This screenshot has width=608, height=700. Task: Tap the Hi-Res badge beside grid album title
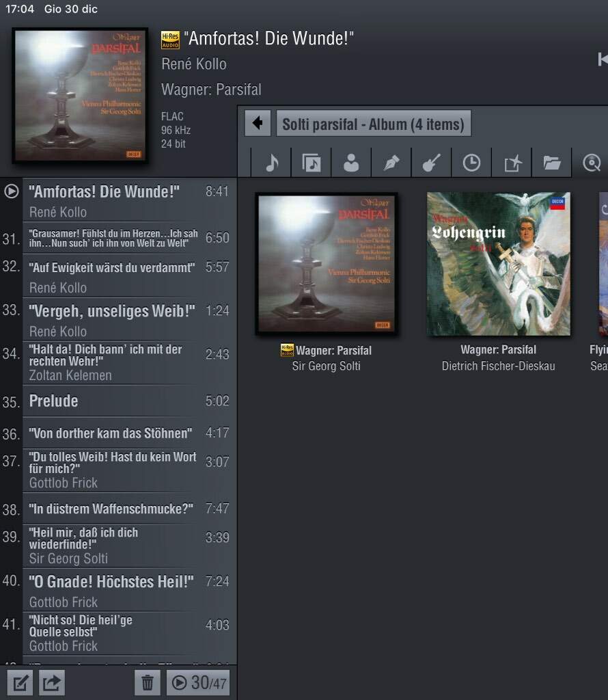point(287,350)
